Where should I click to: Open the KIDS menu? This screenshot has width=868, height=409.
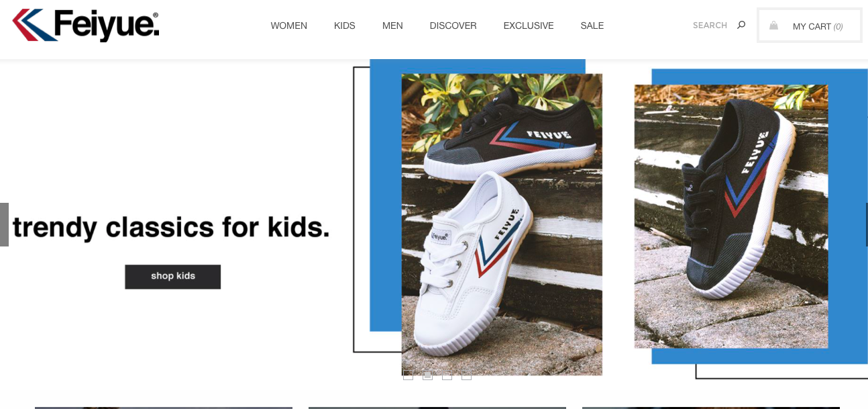coord(345,26)
